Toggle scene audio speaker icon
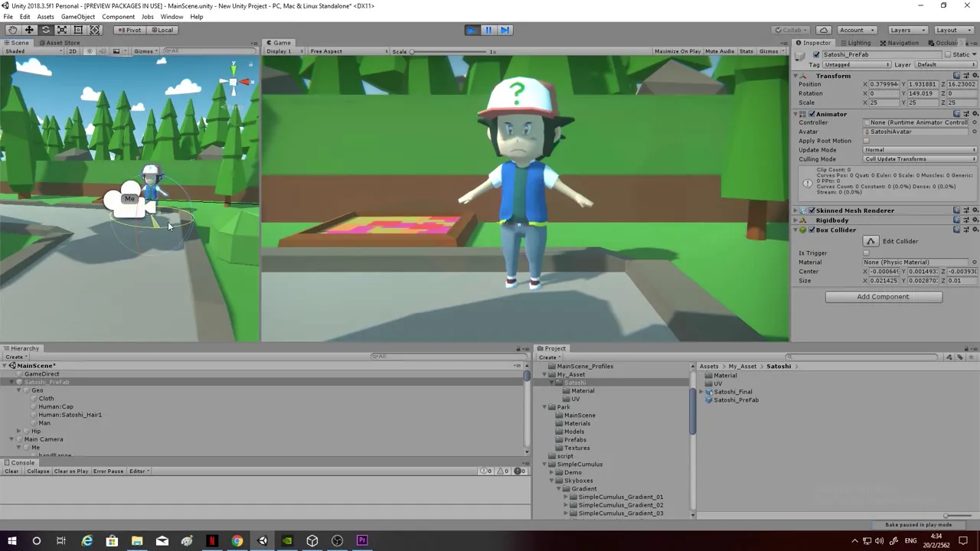Viewport: 980px width, 551px height. click(102, 51)
